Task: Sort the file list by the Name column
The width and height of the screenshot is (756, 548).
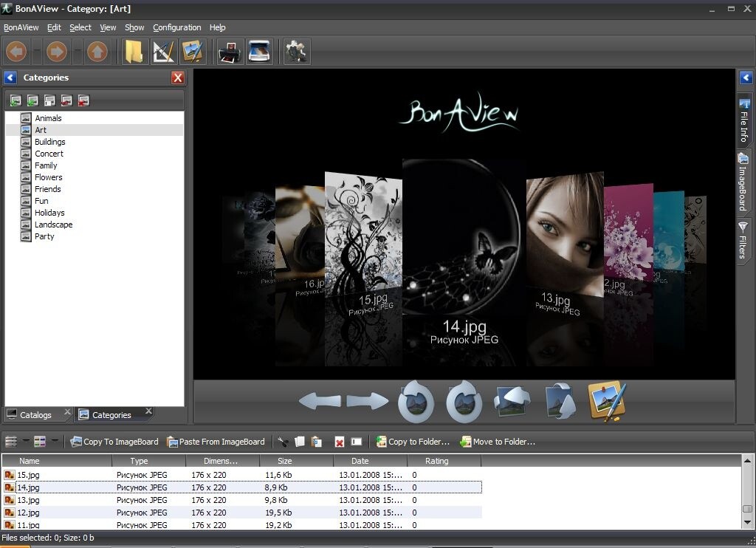Action: 57,461
